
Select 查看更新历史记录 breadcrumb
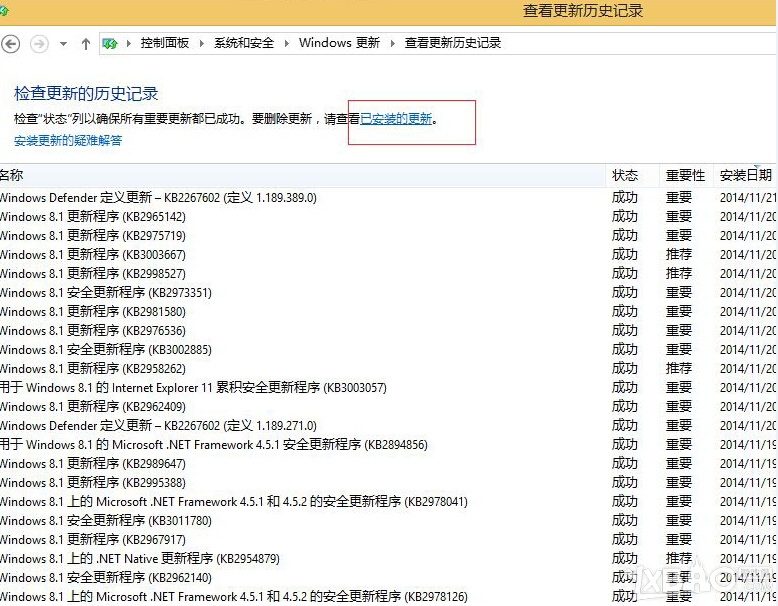(x=453, y=43)
